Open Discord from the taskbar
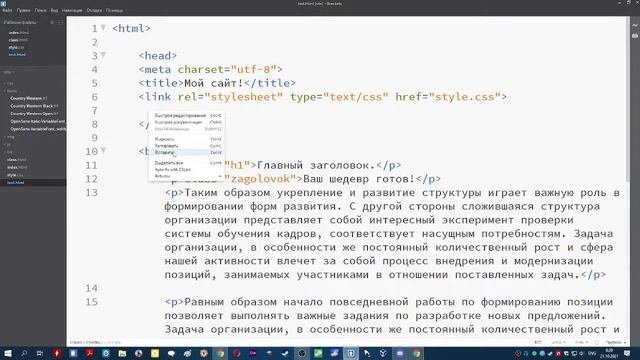This screenshot has width=640, height=360. tap(400, 353)
